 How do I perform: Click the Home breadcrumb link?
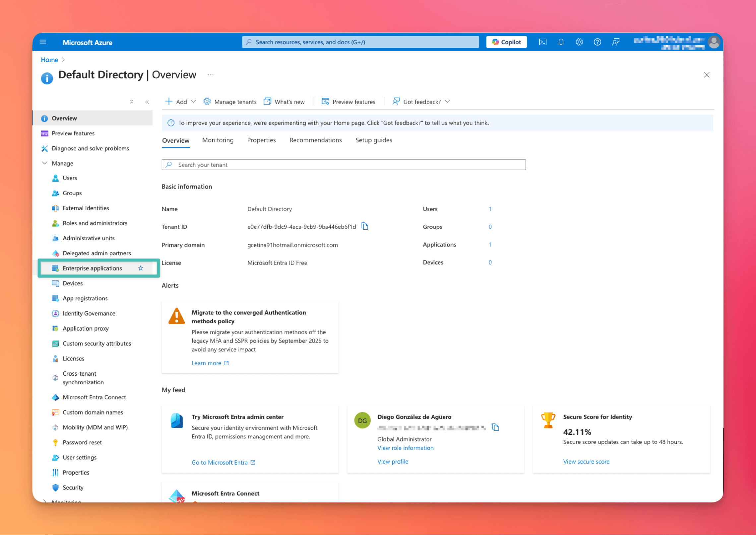49,60
